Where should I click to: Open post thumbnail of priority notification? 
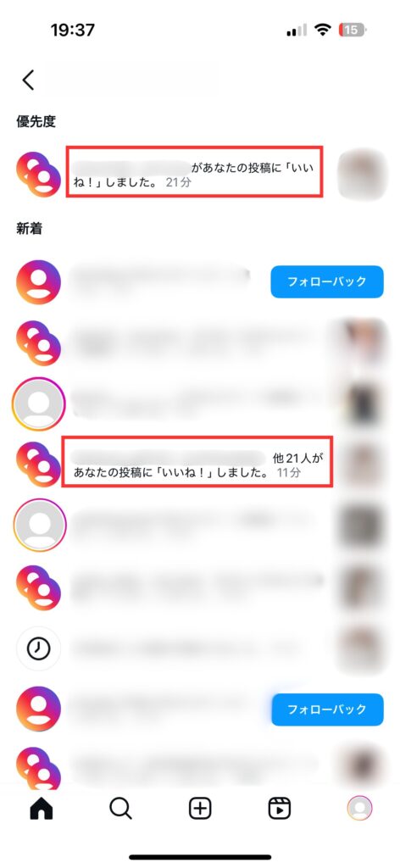363,173
